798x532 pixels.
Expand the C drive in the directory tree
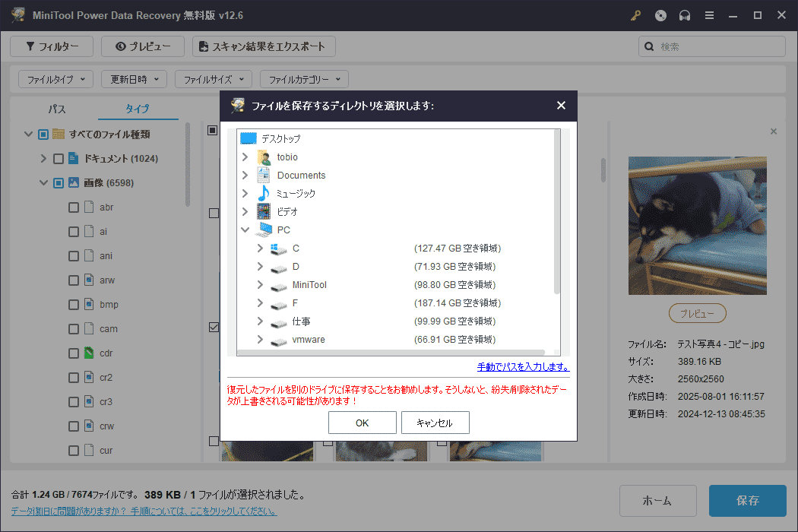click(259, 248)
